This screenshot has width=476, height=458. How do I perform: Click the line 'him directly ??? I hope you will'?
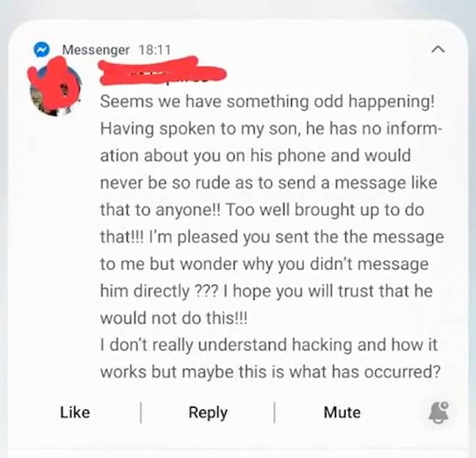tap(267, 291)
